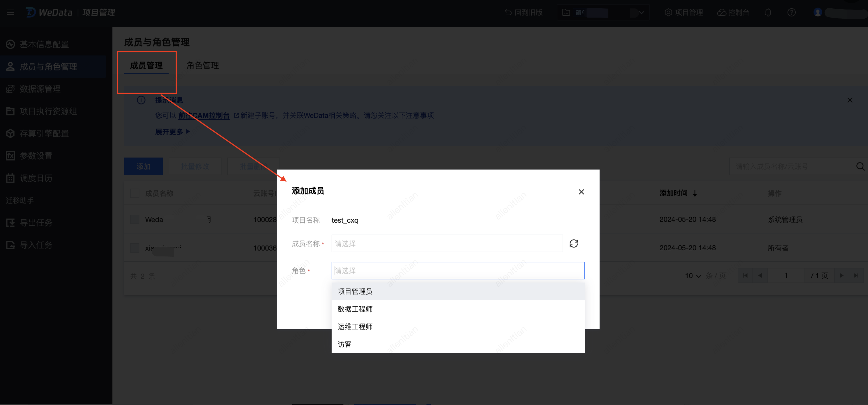Click the hamburger menu icon top left

tap(10, 13)
